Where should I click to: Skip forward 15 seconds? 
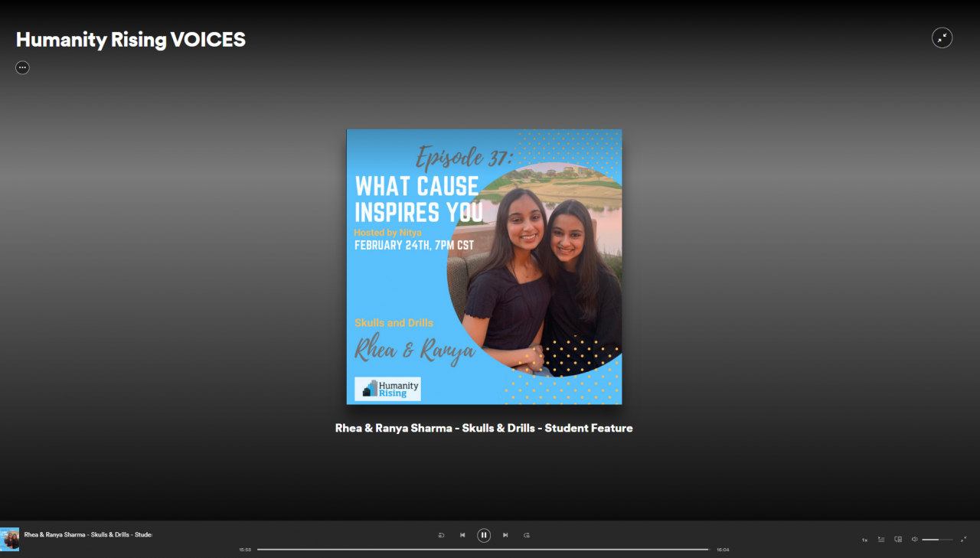(527, 535)
